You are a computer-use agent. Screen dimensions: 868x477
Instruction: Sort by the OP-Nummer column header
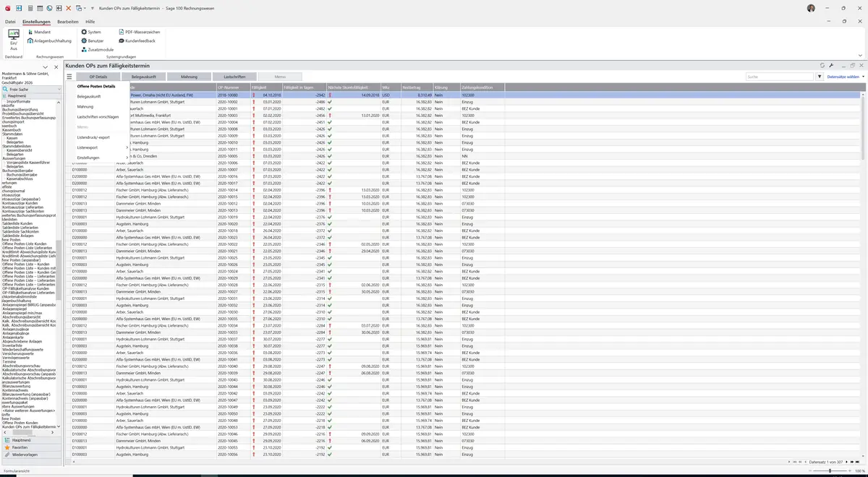coord(234,87)
